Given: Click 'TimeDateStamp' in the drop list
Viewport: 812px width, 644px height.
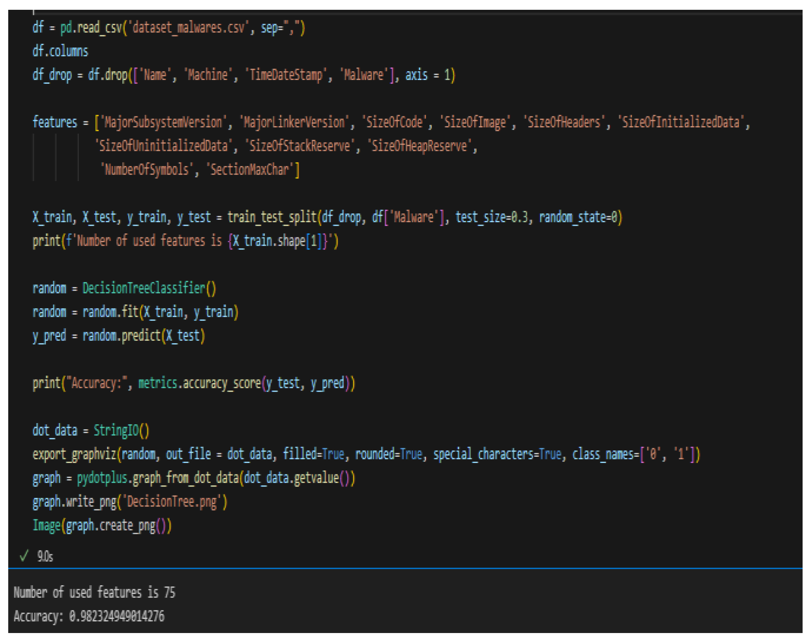Looking at the screenshot, I should [x=286, y=75].
